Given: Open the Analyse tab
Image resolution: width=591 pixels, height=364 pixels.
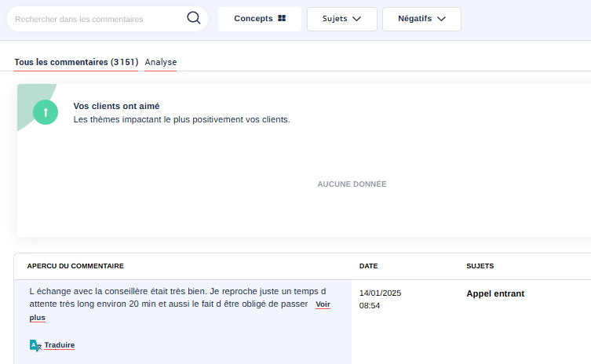Looking at the screenshot, I should (x=161, y=62).
